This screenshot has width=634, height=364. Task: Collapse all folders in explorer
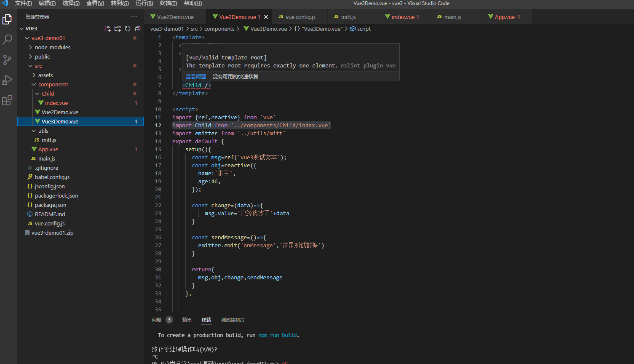tap(138, 29)
